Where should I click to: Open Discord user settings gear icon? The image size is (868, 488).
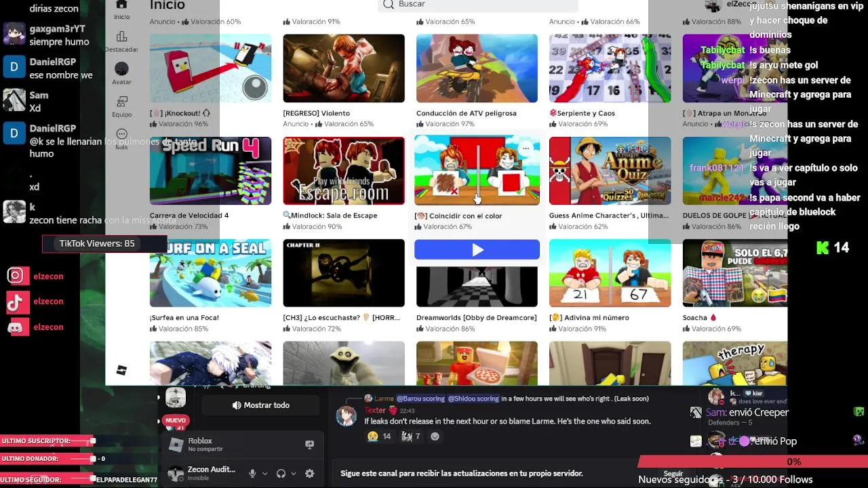coord(309,474)
